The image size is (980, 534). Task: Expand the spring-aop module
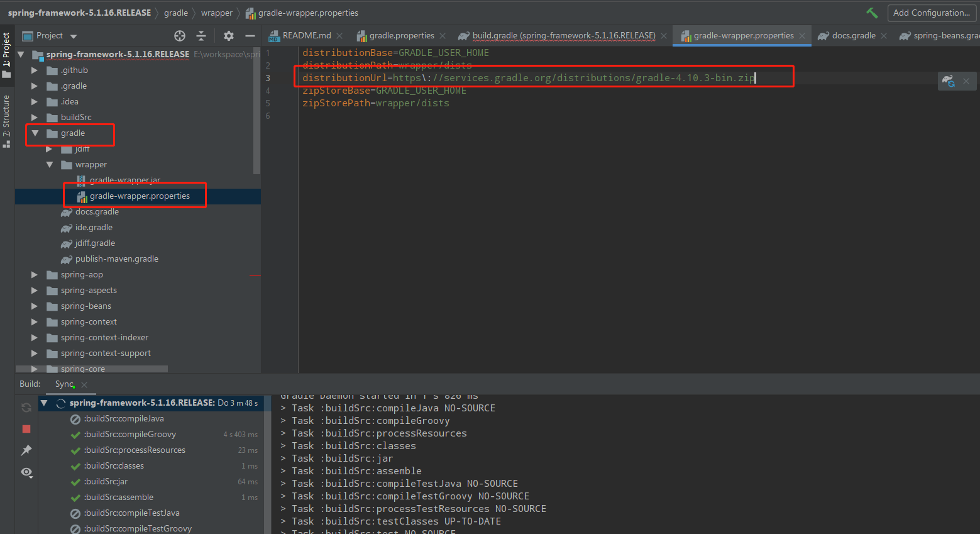pos(35,275)
